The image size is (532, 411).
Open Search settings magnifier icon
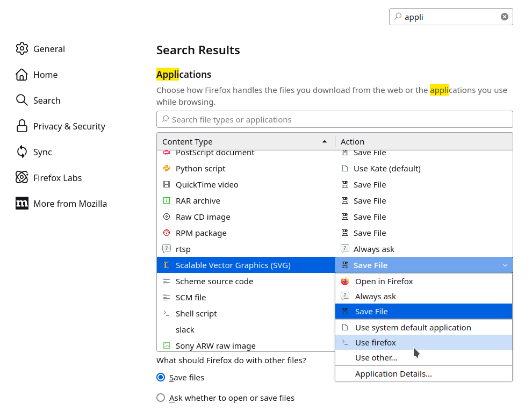point(21,100)
